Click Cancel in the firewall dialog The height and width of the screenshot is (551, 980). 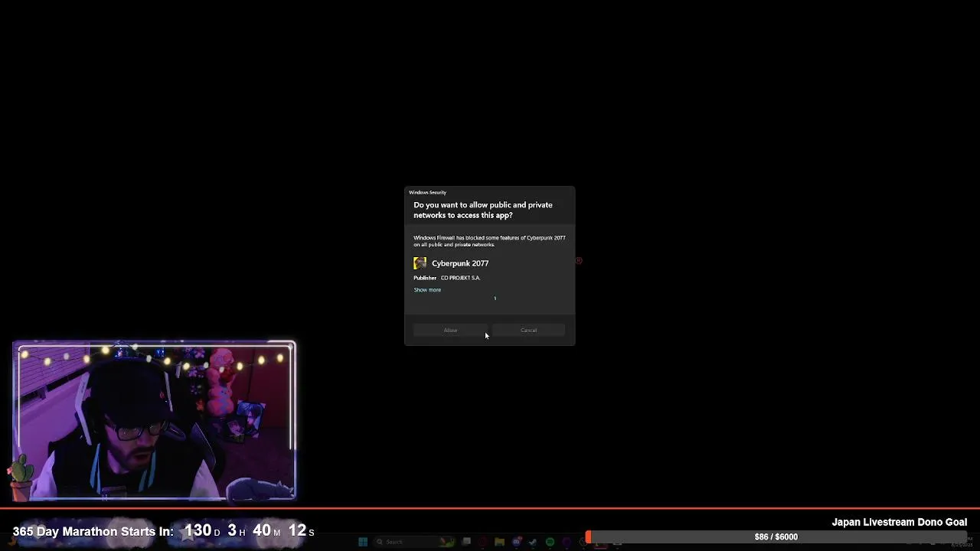tap(528, 330)
